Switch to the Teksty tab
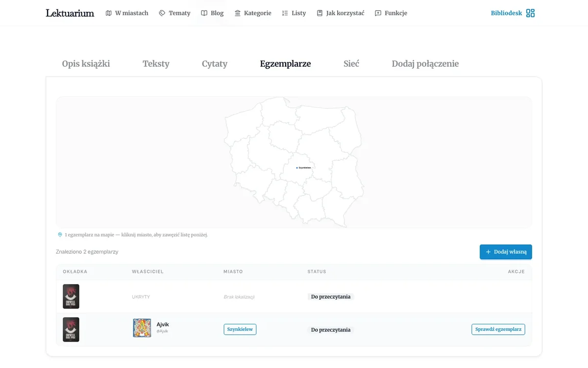Viewport: 588px width, 368px height. 156,64
